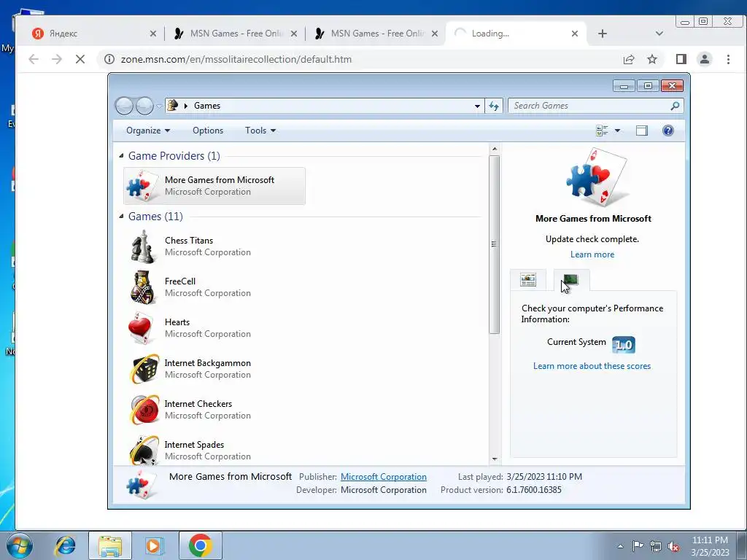Click the refresh icon next to address bar
This screenshot has height=560, width=747.
(x=494, y=106)
